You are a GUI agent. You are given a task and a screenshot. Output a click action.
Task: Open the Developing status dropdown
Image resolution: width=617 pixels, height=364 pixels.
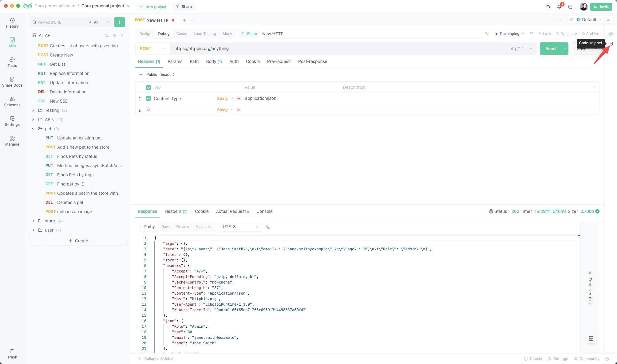click(510, 34)
